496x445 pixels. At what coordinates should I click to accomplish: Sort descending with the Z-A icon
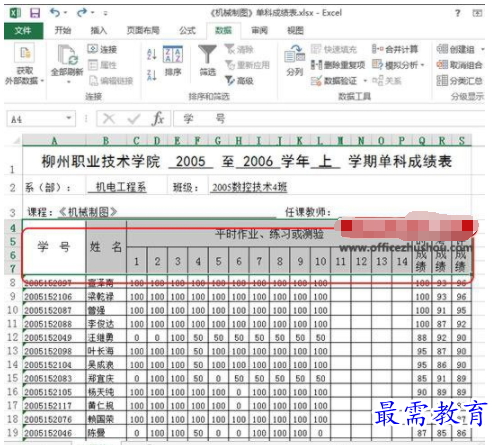coord(152,75)
